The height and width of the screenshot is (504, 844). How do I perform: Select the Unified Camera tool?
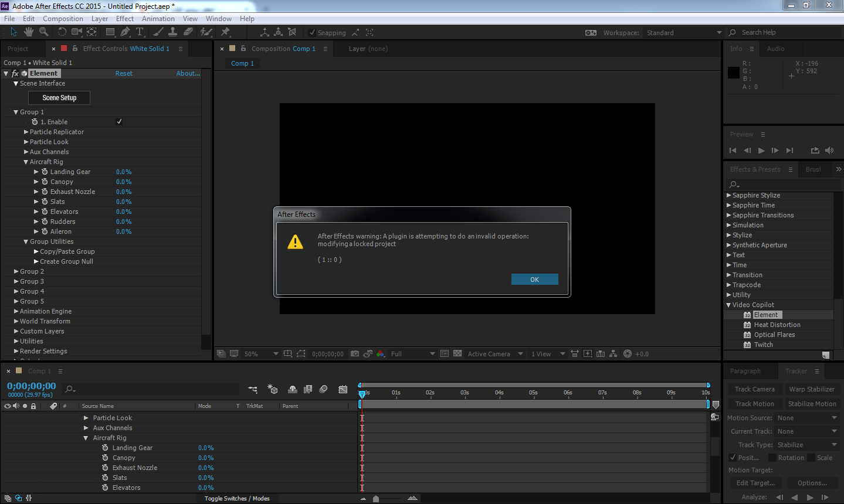coord(77,32)
